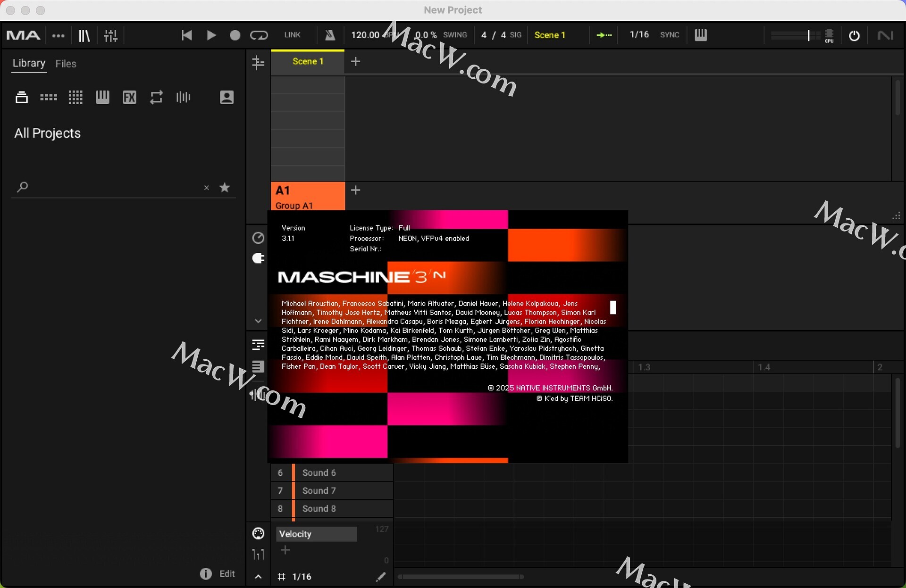Toggle the user content icon
This screenshot has height=588, width=906.
(x=227, y=97)
